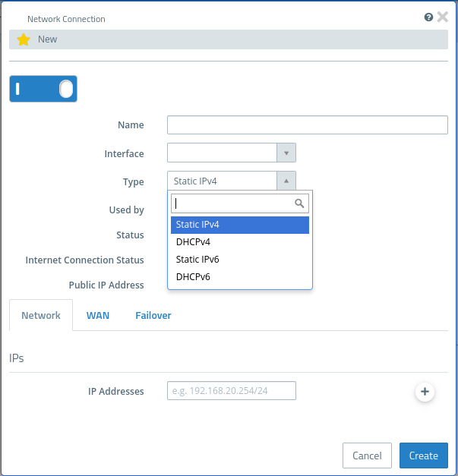Click the Type dropdown search box

pos(232,203)
